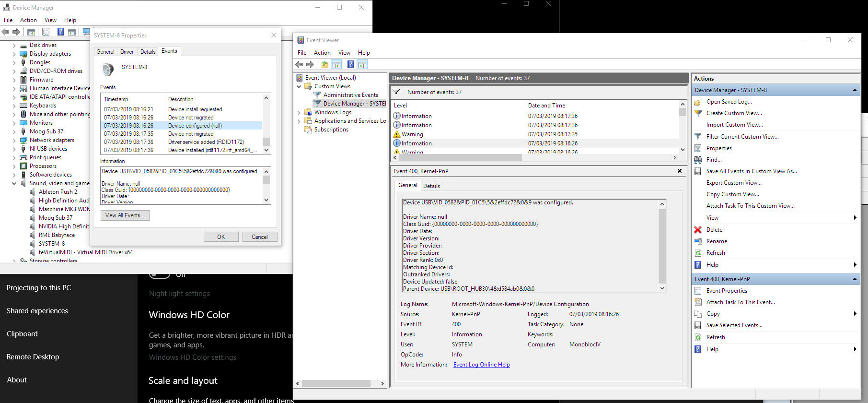Click Back arrow in Device Manager toolbar

click(x=5, y=32)
